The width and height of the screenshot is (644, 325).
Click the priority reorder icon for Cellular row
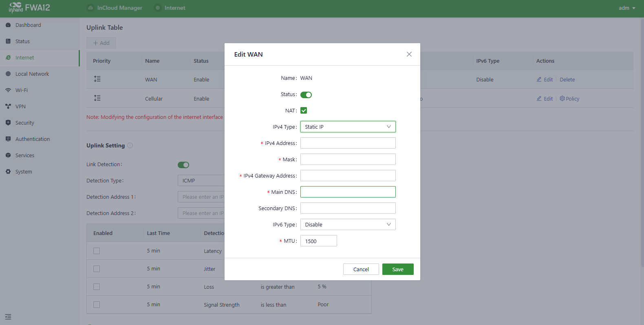click(x=97, y=98)
